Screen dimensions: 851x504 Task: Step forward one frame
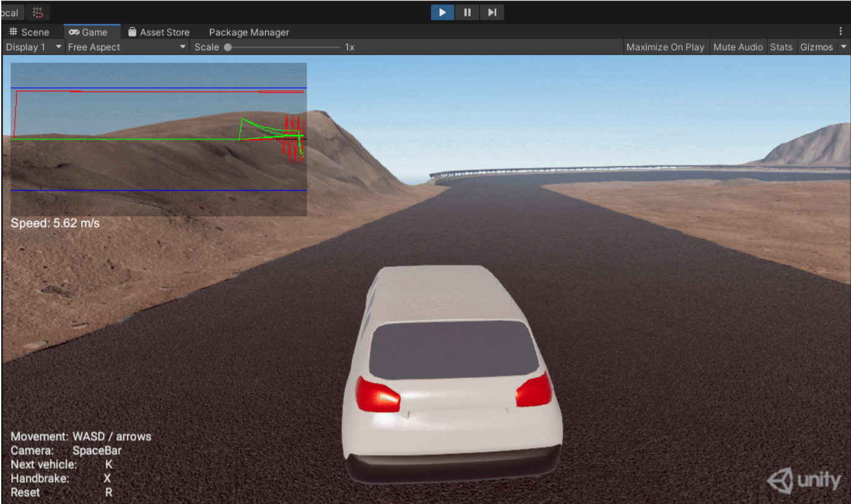point(492,12)
